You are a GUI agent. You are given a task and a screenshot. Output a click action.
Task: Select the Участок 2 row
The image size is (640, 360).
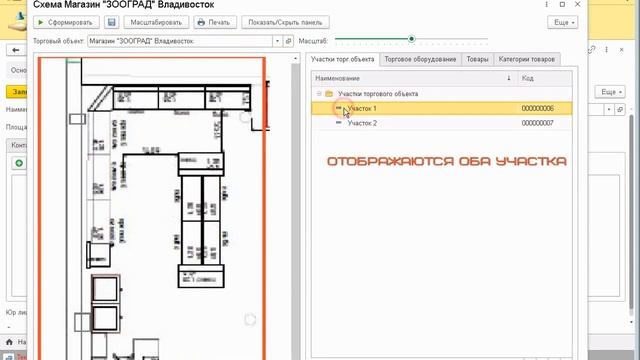coord(442,123)
